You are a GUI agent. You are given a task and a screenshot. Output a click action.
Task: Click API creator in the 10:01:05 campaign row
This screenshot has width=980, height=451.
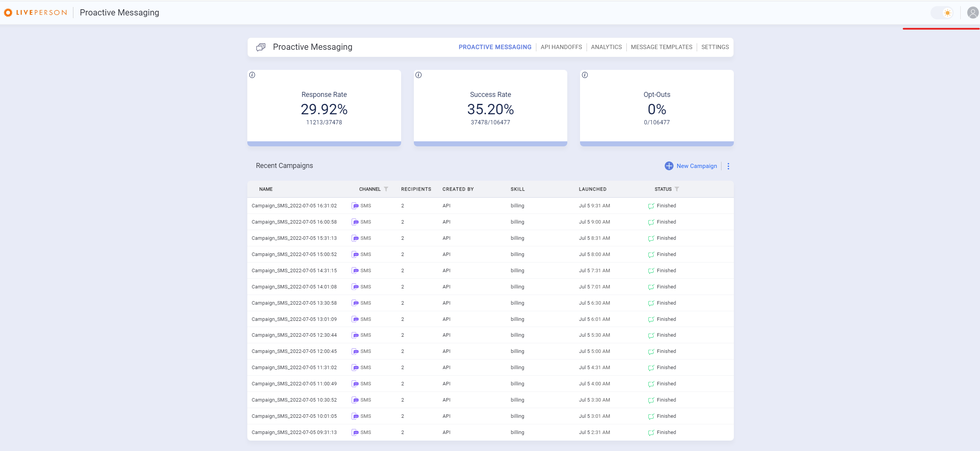(446, 416)
